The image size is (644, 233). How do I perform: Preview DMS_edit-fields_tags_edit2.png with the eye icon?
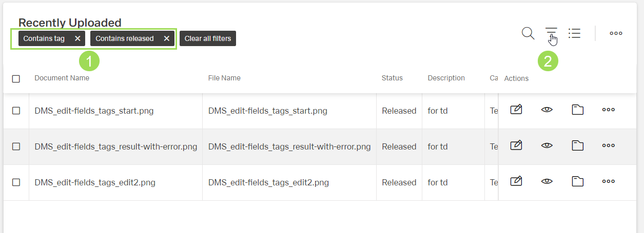click(x=547, y=181)
